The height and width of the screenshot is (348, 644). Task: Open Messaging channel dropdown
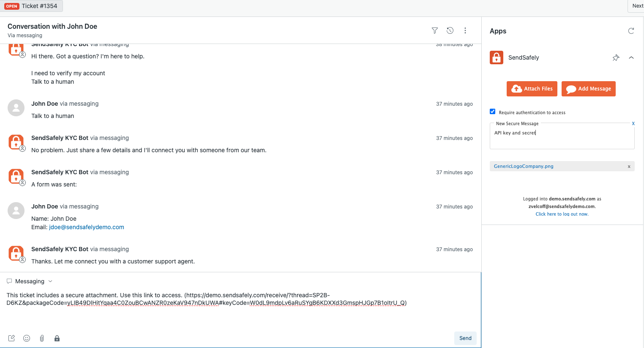point(30,281)
